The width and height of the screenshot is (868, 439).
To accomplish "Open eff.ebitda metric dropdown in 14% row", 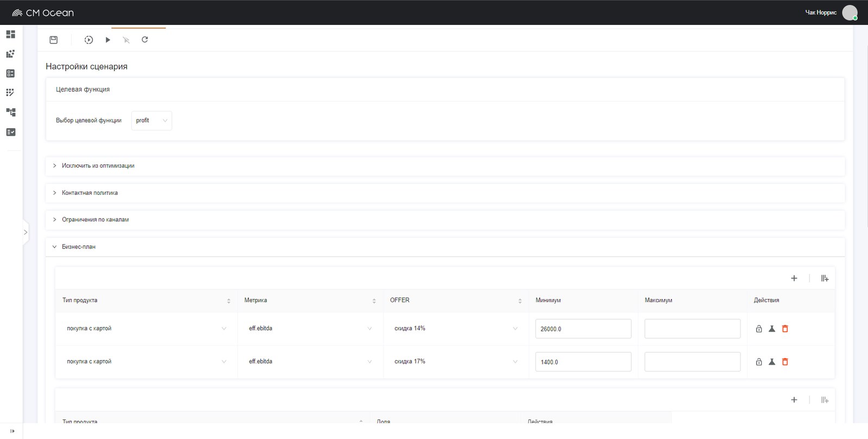I will [x=310, y=328].
